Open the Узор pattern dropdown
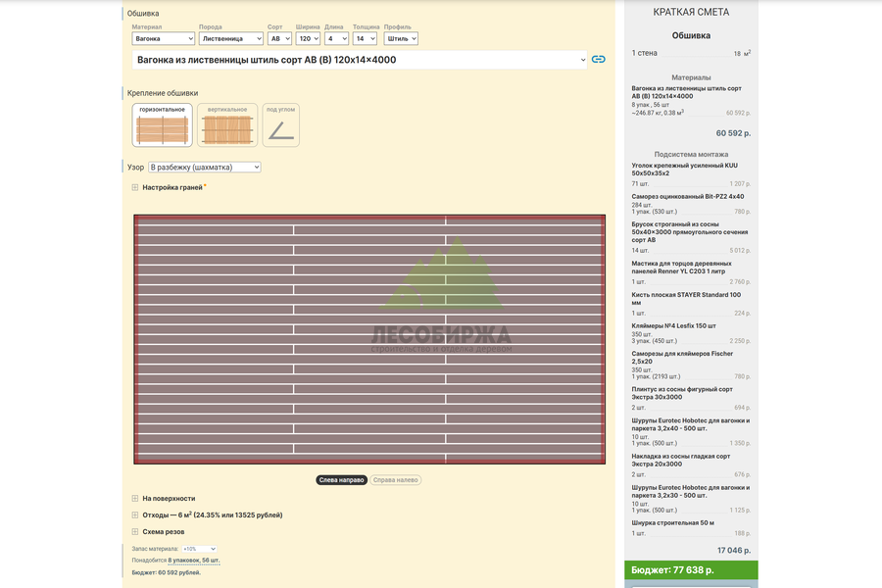The width and height of the screenshot is (882, 588). tap(205, 168)
